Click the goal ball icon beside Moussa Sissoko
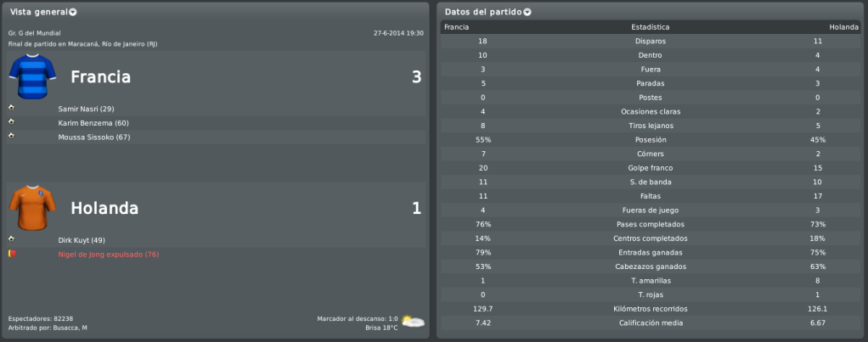This screenshot has width=868, height=342. (x=11, y=136)
